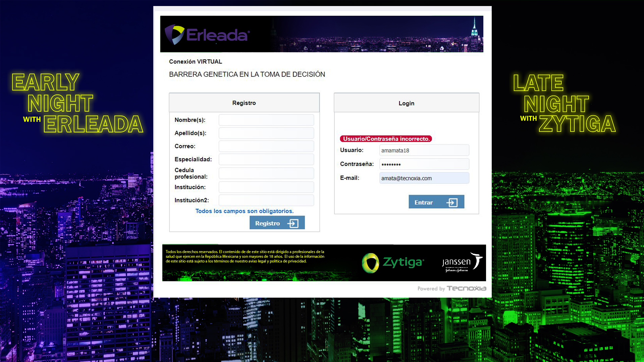Click 'BARRERA GENETICA EN LA TOMA DE DECISIÓN' title
Image resolution: width=644 pixels, height=362 pixels.
pyautogui.click(x=247, y=74)
